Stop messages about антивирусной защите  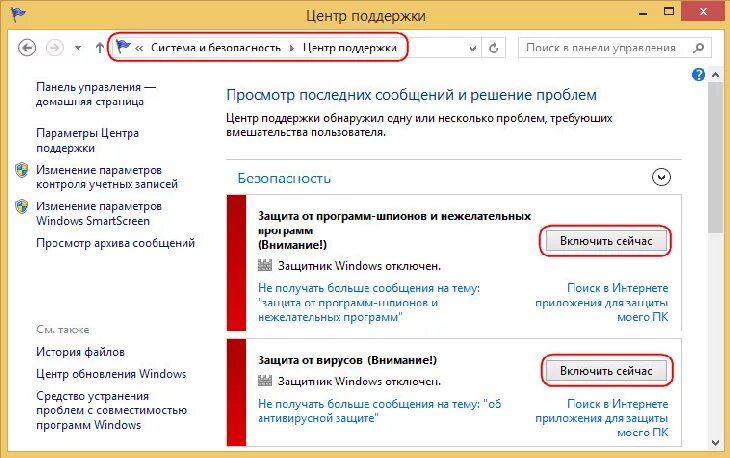[x=379, y=411]
